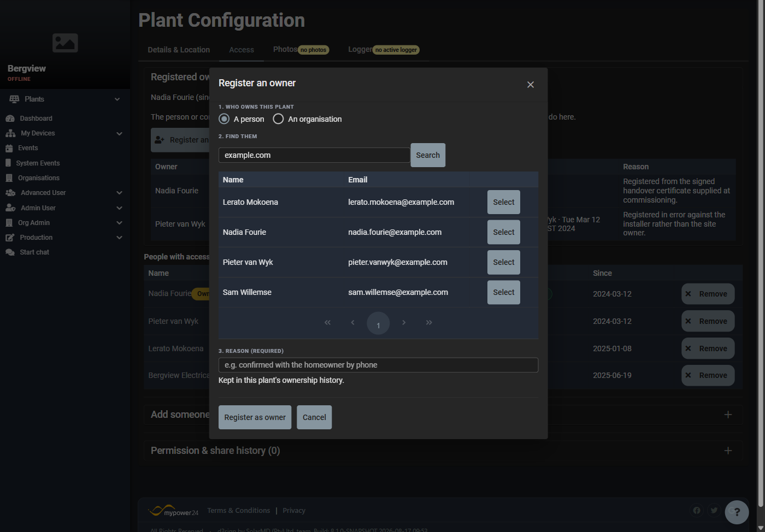Click the Dashboard gauge icon
Viewport: 765px width, 532px height.
tap(10, 119)
